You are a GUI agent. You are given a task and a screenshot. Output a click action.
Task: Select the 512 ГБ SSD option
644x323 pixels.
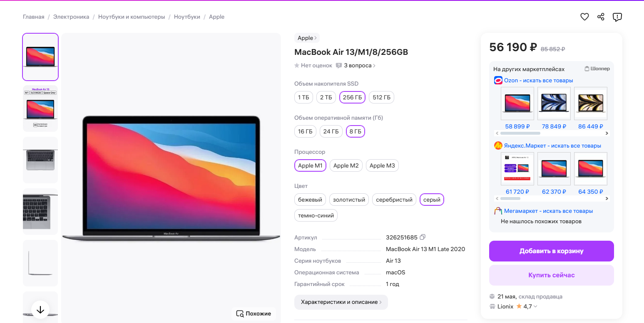[x=381, y=98]
